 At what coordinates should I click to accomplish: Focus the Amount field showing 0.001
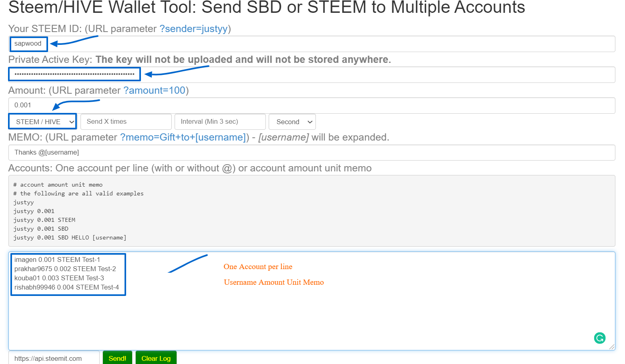311,105
